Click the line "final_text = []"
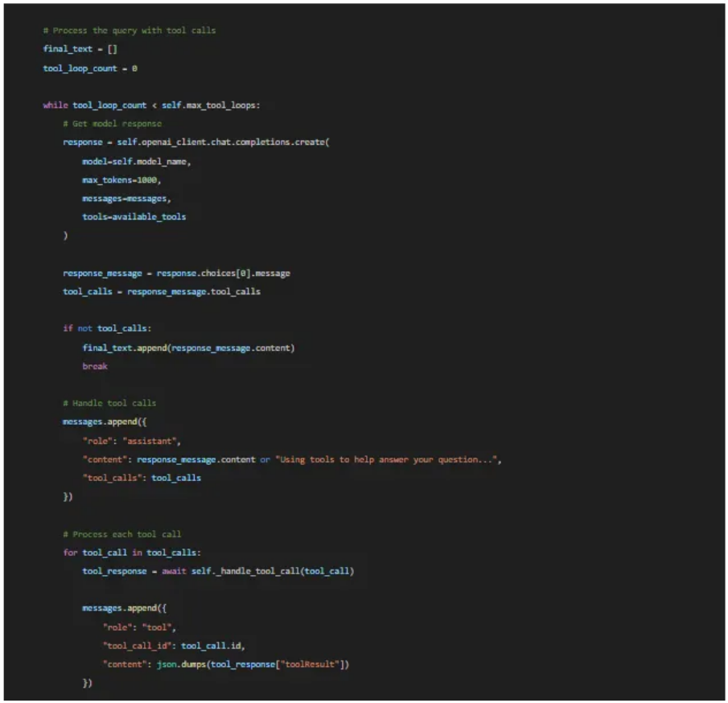Screen dimensions: 728x703 pyautogui.click(x=80, y=49)
